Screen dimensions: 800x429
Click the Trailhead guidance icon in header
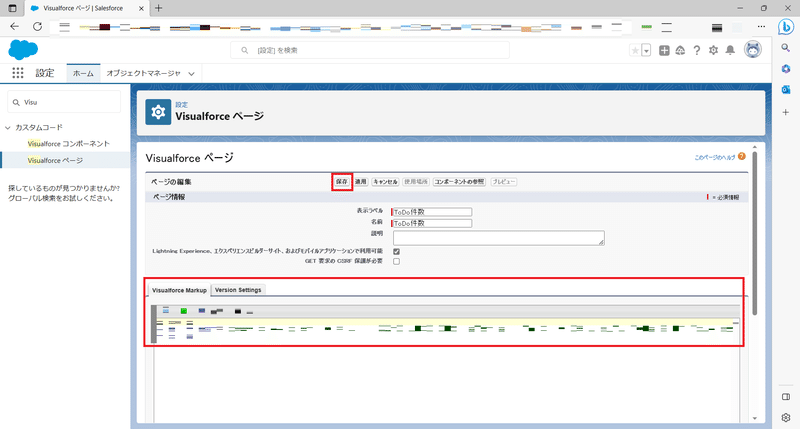[x=680, y=50]
